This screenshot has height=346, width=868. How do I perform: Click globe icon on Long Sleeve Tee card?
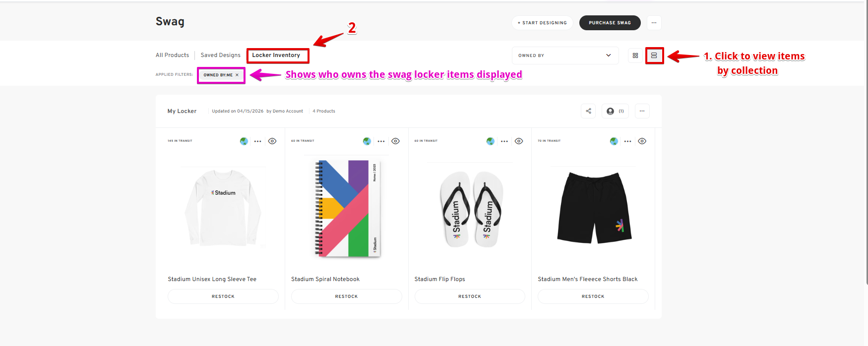244,141
